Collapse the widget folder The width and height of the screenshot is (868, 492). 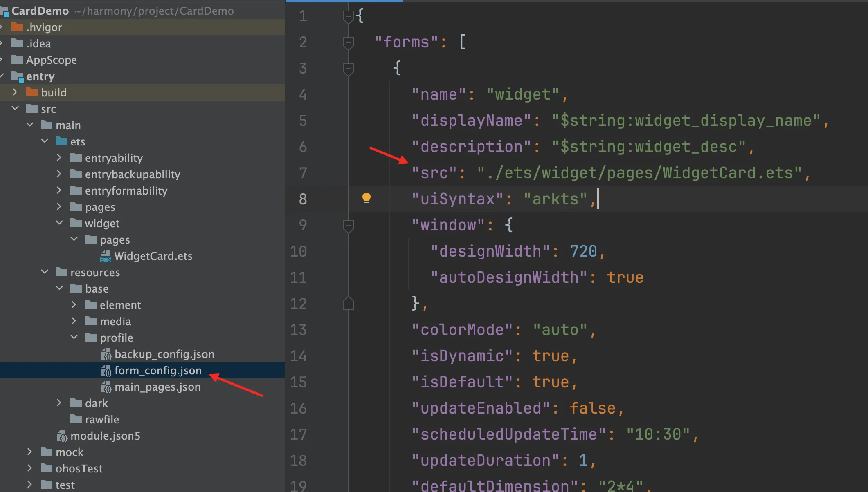coord(59,223)
